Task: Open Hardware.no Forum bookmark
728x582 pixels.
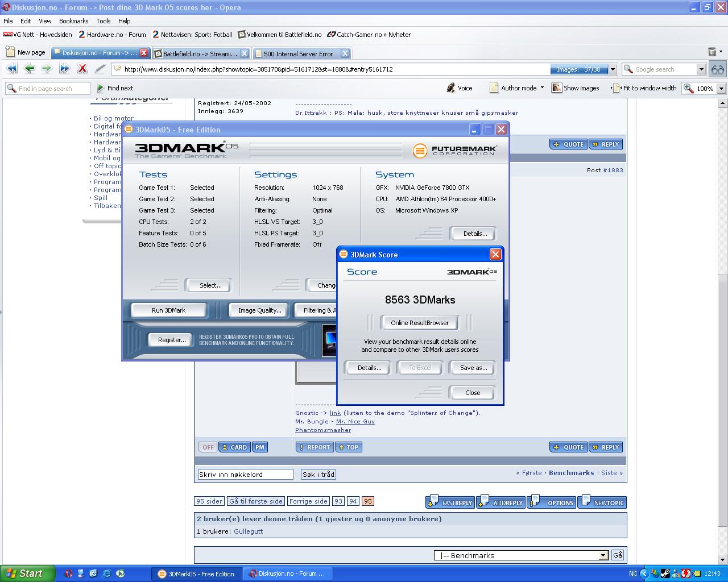Action: (x=112, y=35)
